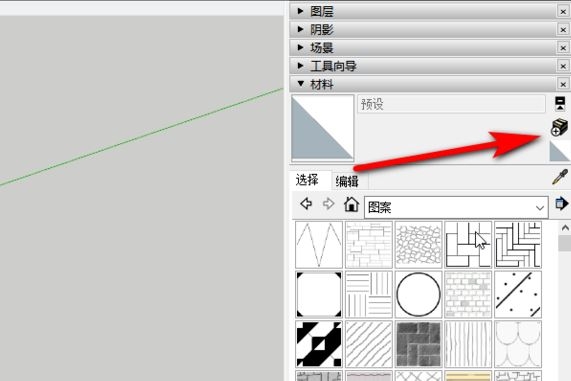Close the 工具向导 panel
The height and width of the screenshot is (381, 571).
[x=563, y=66]
